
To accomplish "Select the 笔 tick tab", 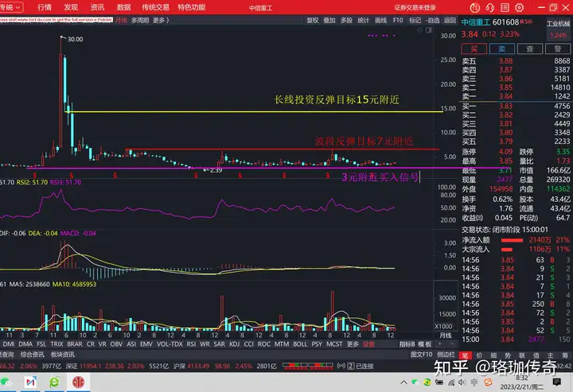I will click(465, 355).
